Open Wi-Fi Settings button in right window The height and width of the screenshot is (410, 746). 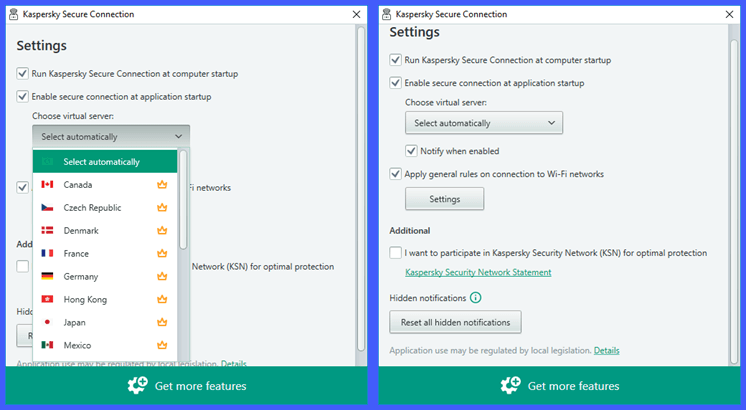pos(444,199)
